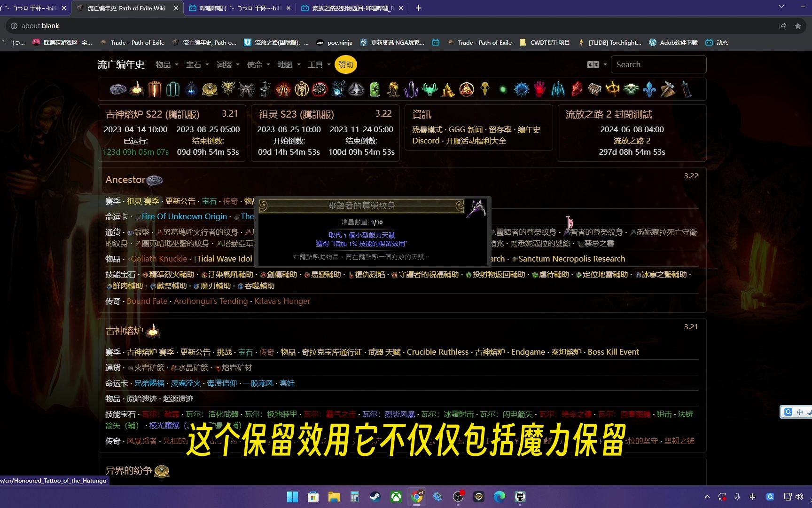
Task: Open the green mirror panels league icon
Action: 173,89
